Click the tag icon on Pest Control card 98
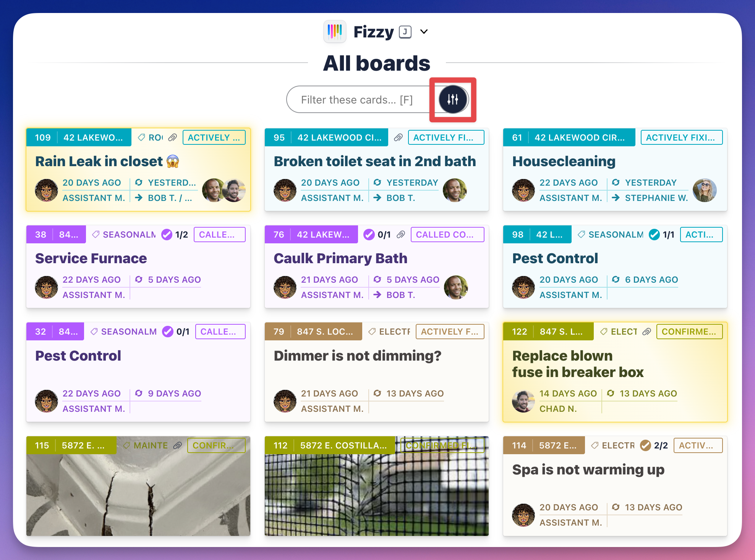This screenshot has height=560, width=755. pos(582,234)
